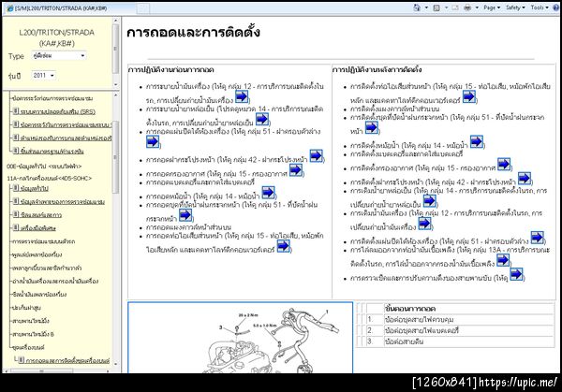This screenshot has height=392, width=562.
Task: Open coolant refill arrow, group 14, post-installation
Action: coord(429,201)
